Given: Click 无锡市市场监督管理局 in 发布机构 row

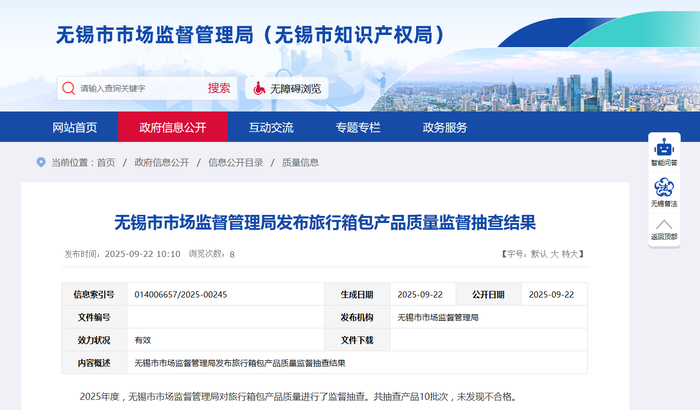Looking at the screenshot, I should 438,318.
